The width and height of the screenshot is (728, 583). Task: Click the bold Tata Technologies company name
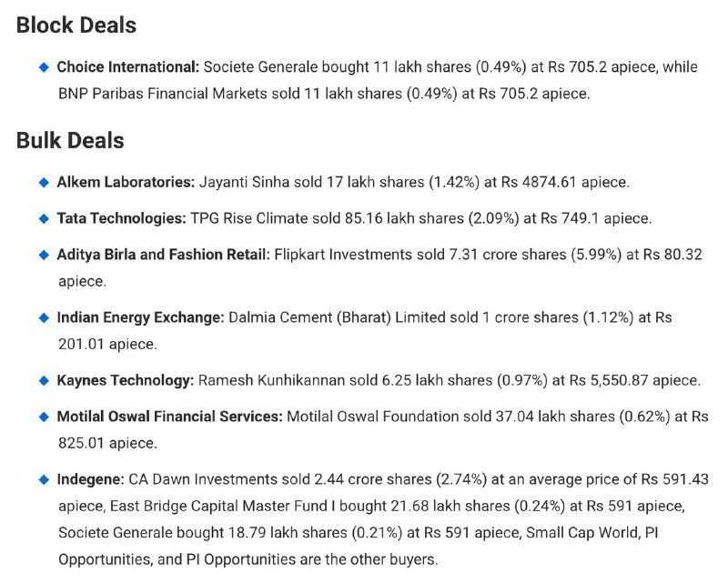pos(122,218)
